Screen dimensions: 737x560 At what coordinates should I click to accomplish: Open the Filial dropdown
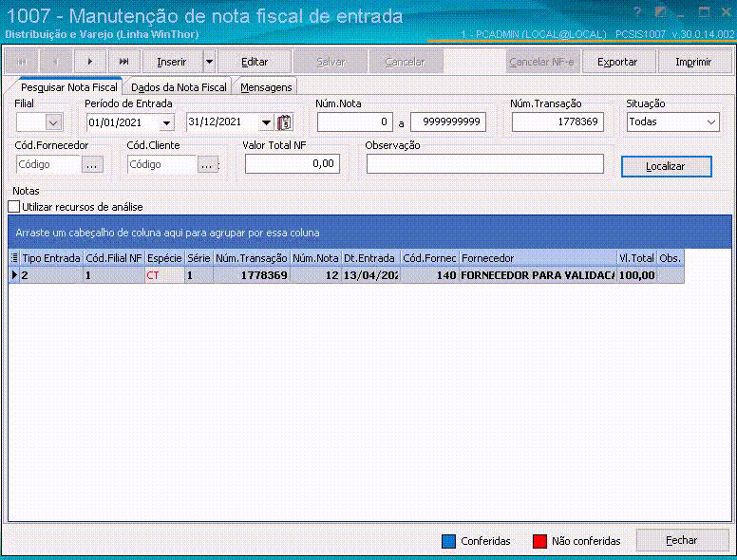tap(53, 122)
